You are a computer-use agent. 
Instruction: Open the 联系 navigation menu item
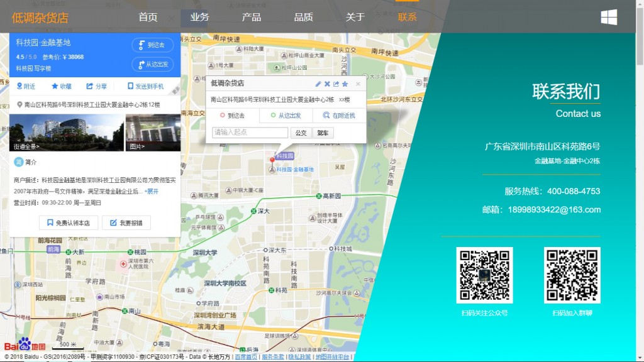click(x=407, y=17)
